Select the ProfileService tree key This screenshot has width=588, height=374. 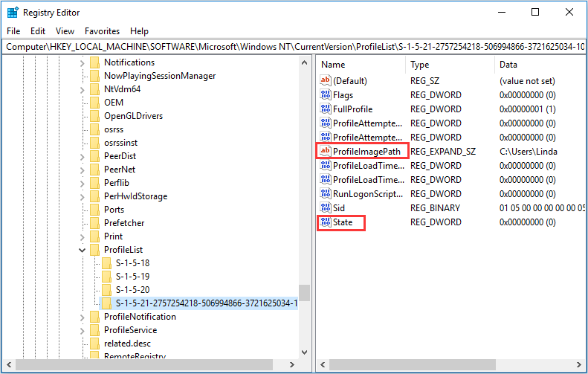(131, 330)
